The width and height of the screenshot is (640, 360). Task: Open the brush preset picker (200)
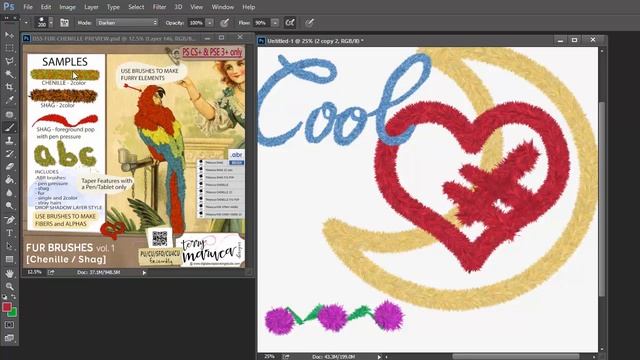[x=42, y=22]
